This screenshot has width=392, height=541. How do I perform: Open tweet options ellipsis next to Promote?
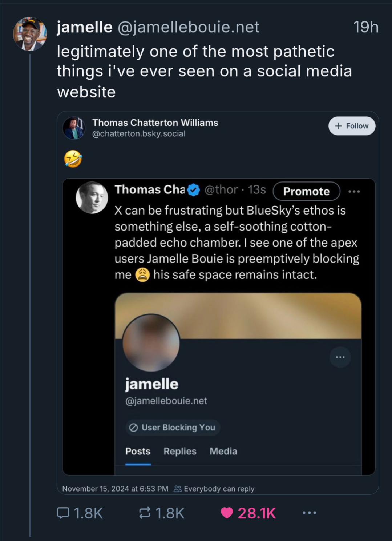tap(354, 191)
